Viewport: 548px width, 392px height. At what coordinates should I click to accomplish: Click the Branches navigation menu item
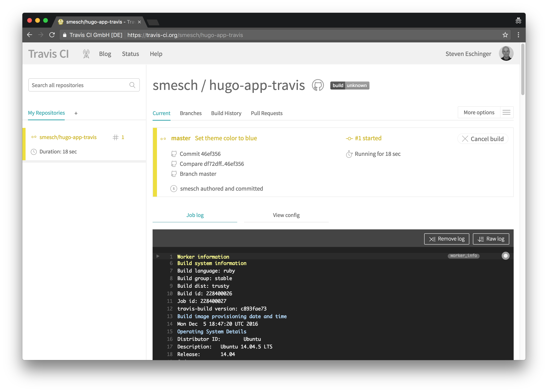tap(191, 113)
